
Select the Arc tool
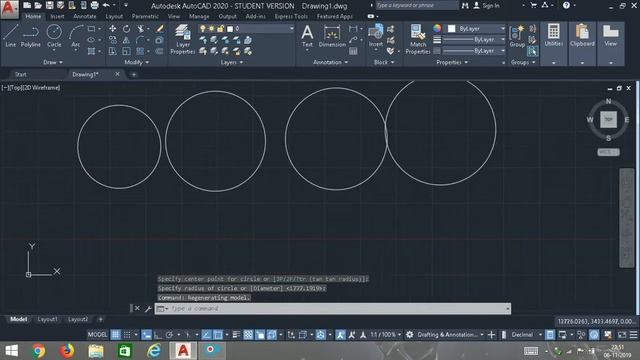(76, 36)
